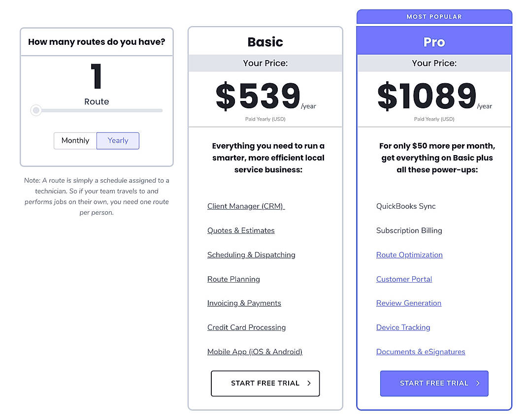Open the Quotes & Estimates link
527x420 pixels.
click(241, 230)
